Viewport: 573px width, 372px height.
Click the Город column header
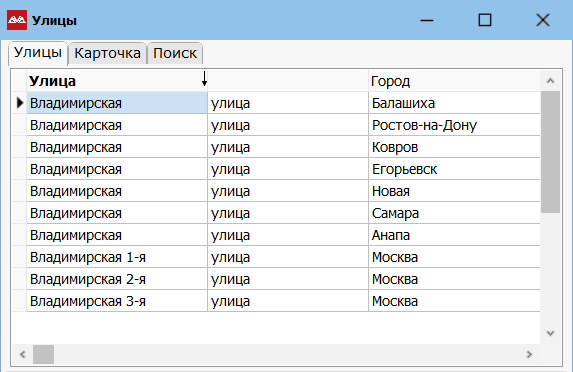pos(454,81)
